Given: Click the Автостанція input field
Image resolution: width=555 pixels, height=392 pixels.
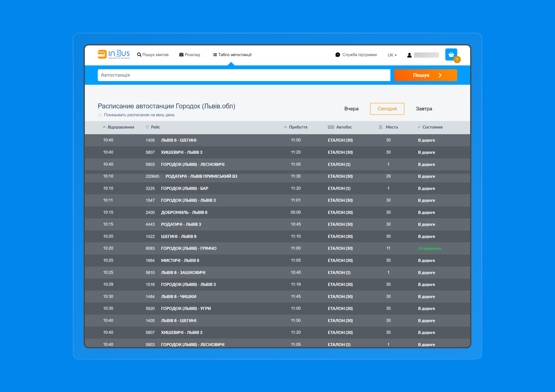Looking at the screenshot, I should (x=244, y=75).
